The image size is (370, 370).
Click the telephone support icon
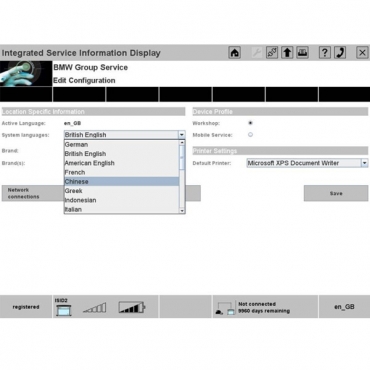tap(340, 53)
